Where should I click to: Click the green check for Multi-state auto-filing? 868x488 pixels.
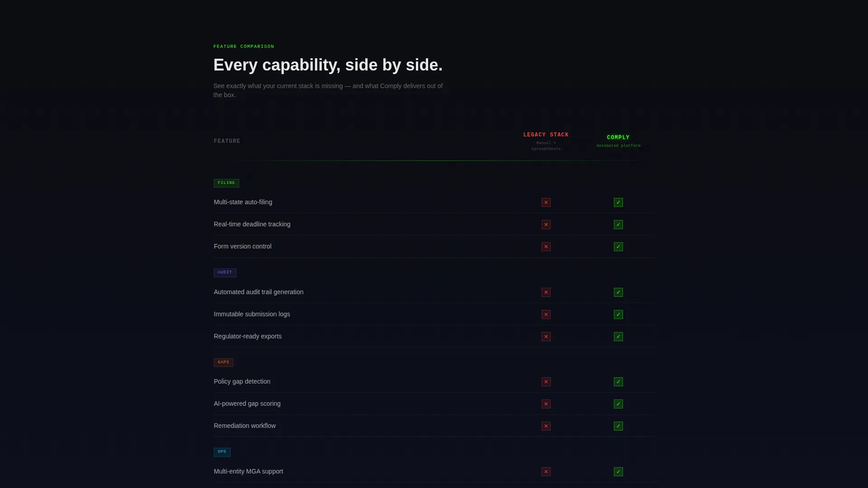618,202
